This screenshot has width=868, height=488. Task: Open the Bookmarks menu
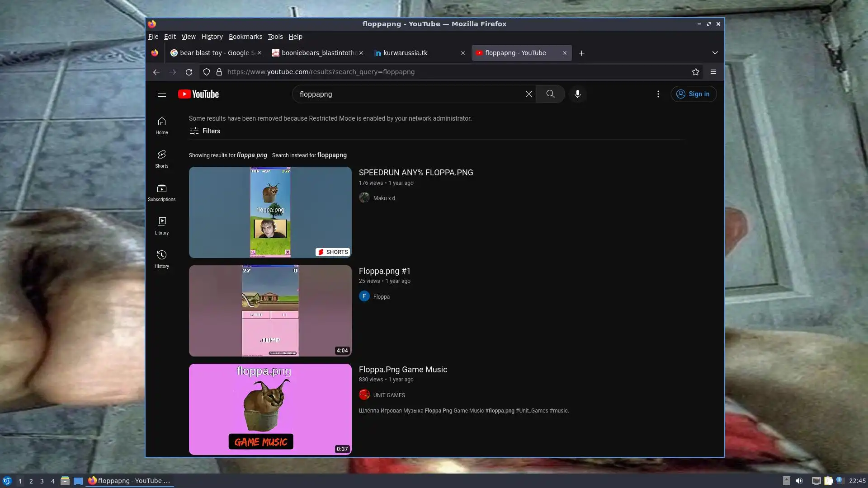coord(245,37)
